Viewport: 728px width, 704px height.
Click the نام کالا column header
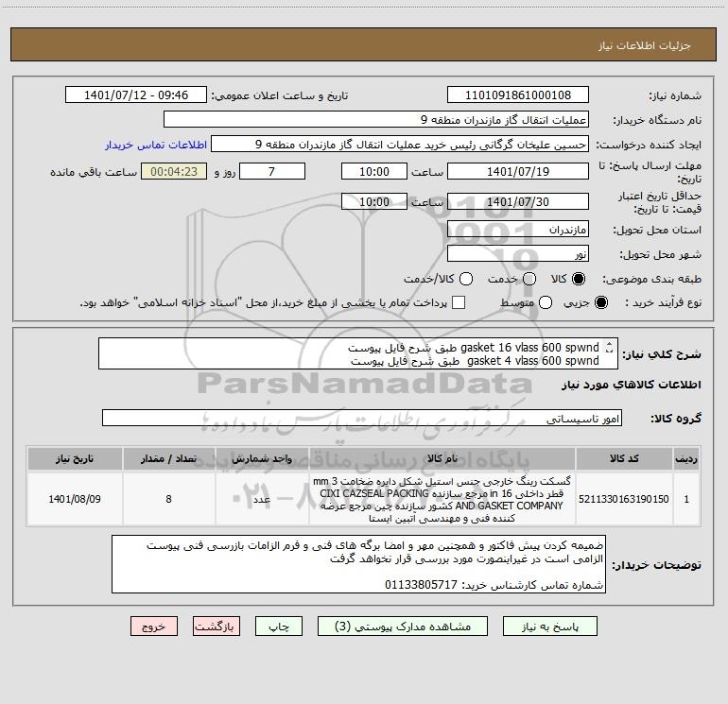[x=442, y=458]
